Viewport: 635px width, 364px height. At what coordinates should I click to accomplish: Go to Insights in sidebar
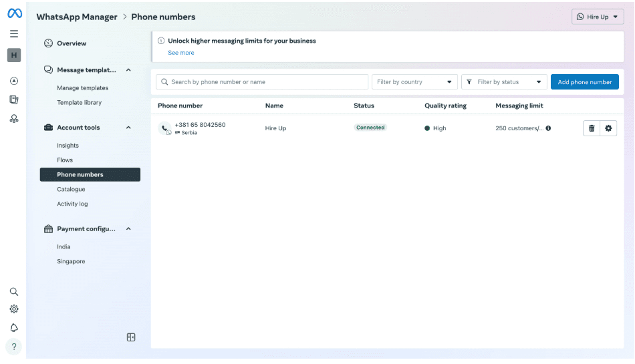click(x=68, y=146)
